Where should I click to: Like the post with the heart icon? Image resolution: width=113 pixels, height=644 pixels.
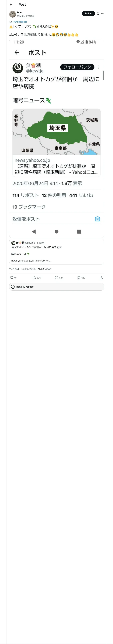[x=56, y=278]
